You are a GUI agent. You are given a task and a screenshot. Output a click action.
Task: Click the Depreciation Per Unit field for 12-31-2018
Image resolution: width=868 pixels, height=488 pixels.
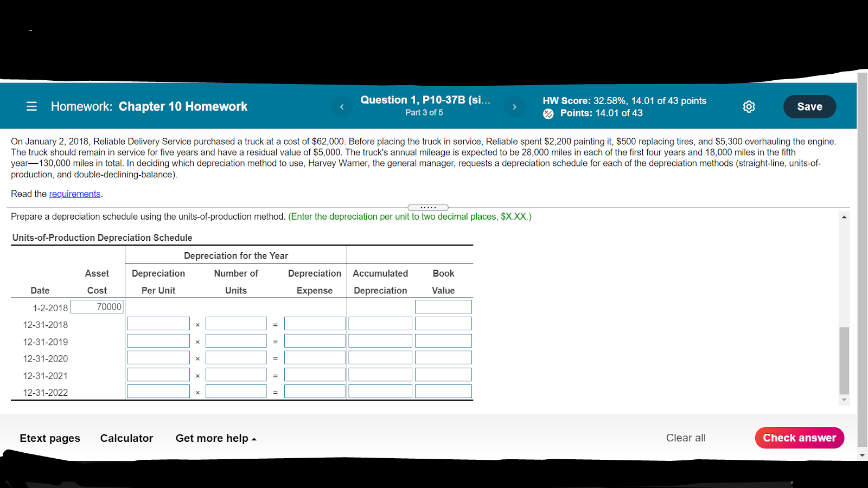coord(158,323)
